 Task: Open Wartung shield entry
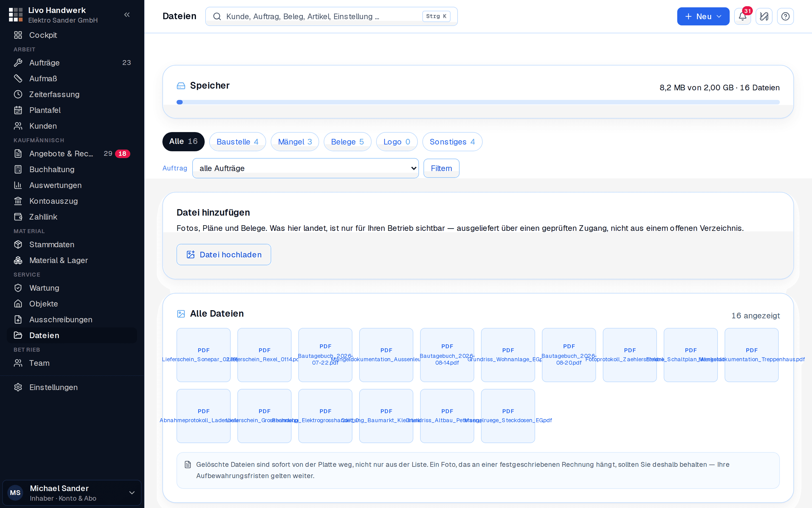click(x=72, y=288)
